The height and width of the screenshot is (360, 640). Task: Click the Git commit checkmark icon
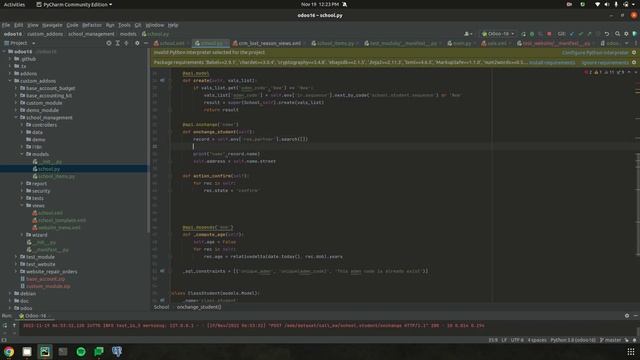(580, 34)
